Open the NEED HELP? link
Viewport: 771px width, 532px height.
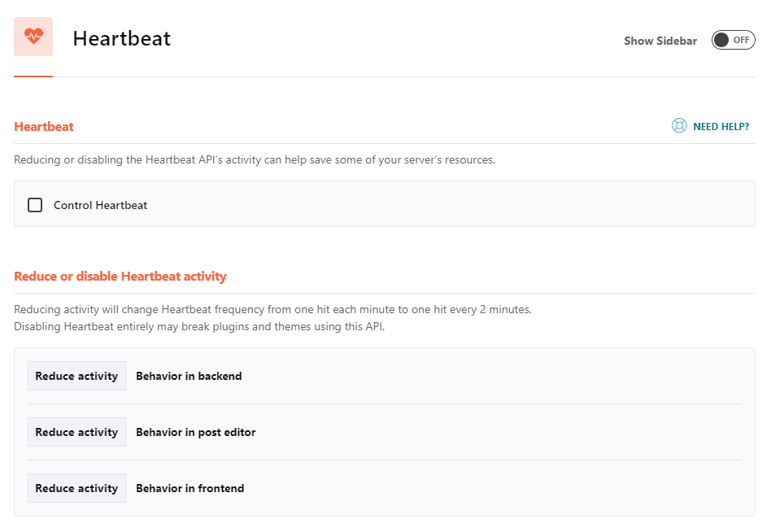click(721, 127)
